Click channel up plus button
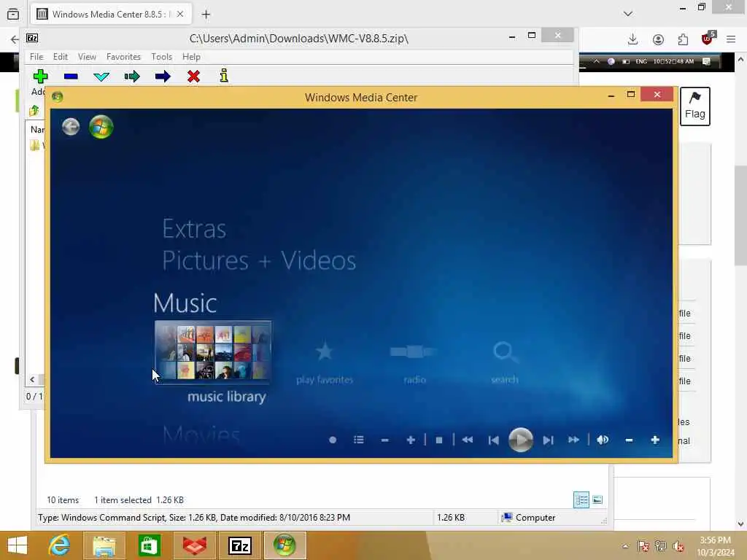Screen dimensions: 747x560 pyautogui.click(x=411, y=440)
